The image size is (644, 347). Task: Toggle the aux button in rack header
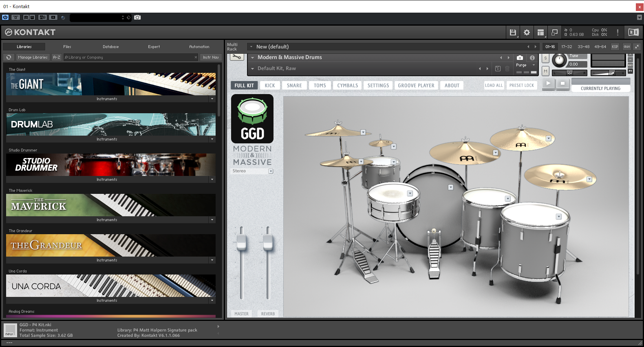tap(627, 47)
